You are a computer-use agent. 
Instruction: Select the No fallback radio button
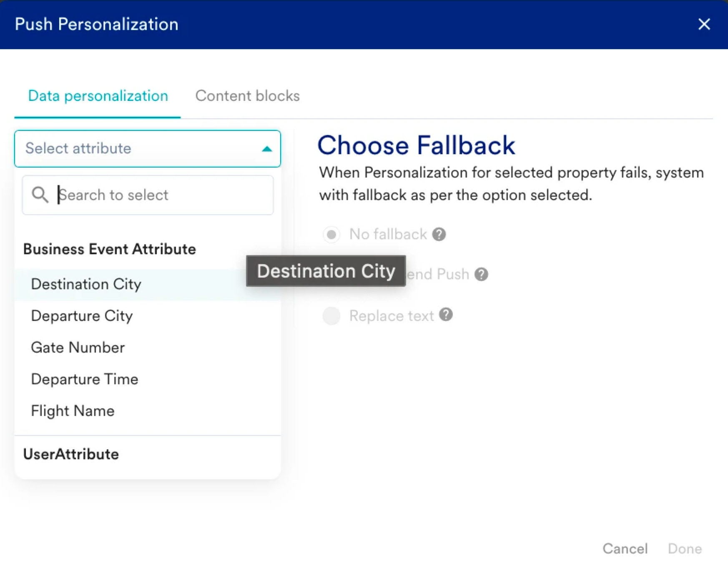point(331,235)
